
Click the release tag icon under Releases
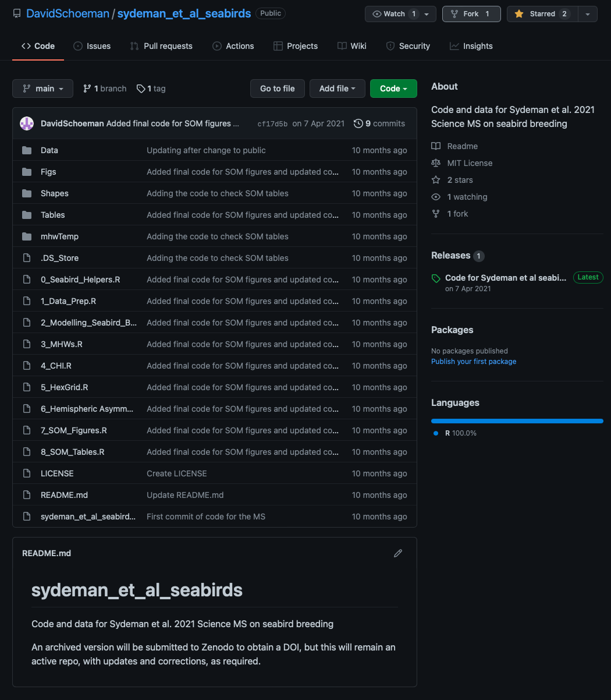click(x=436, y=278)
